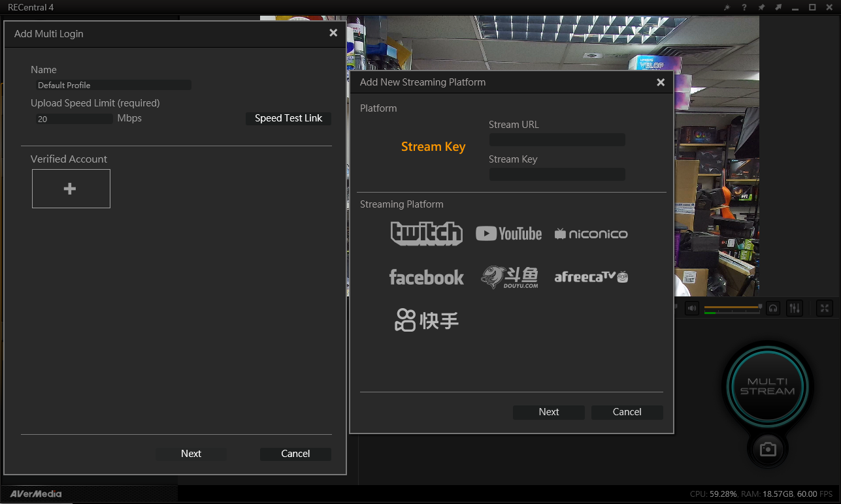Pick the Kuaishou platform logo
The height and width of the screenshot is (504, 841).
tap(427, 320)
